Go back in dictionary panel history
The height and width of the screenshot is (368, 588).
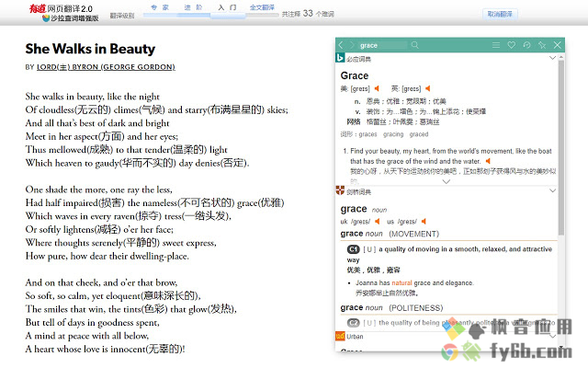click(341, 45)
